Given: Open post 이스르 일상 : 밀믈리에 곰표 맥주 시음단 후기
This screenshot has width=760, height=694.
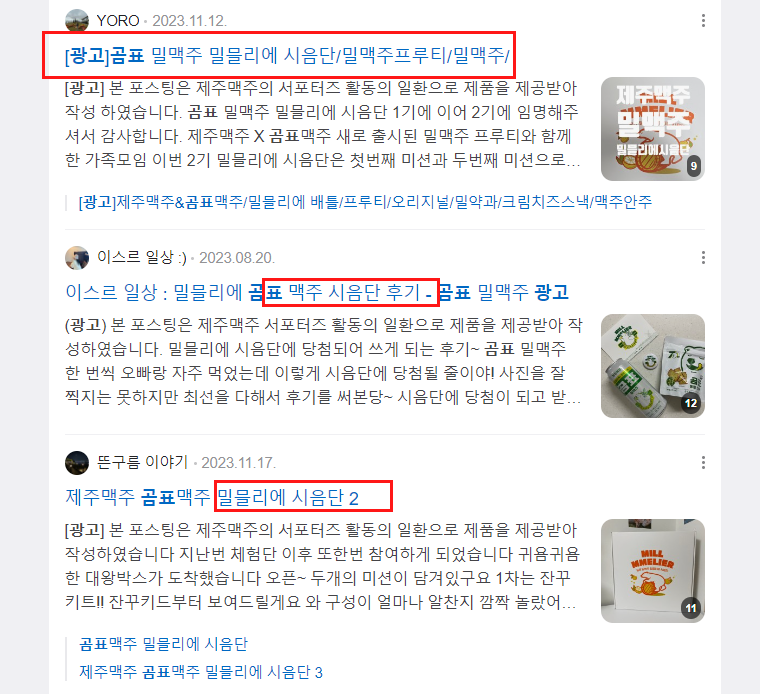Looking at the screenshot, I should [317, 292].
